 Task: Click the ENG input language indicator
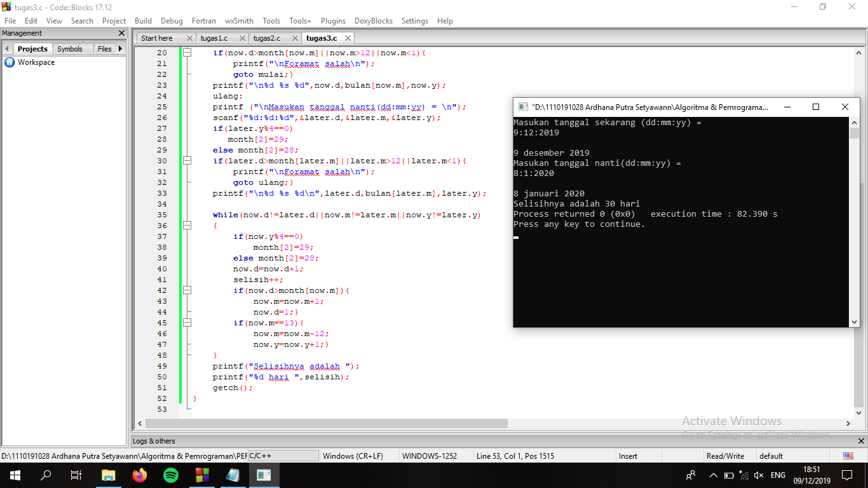[x=778, y=475]
